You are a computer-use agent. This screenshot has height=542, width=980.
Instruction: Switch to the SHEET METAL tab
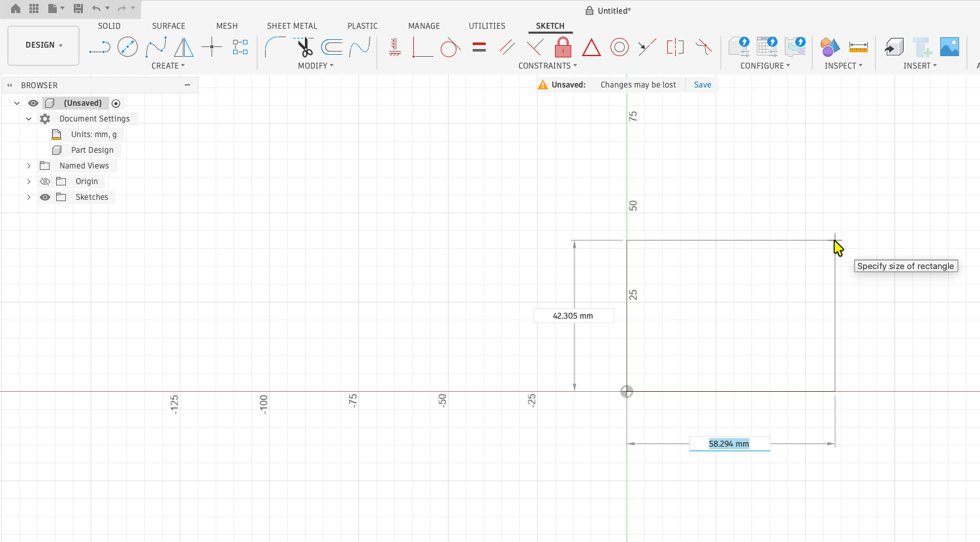pos(292,26)
